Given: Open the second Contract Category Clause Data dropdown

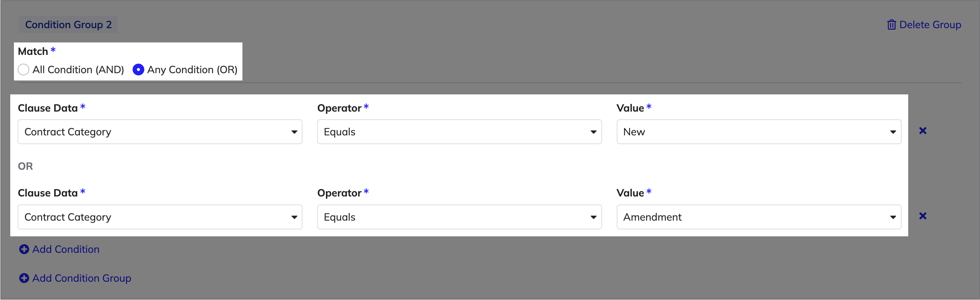Looking at the screenshot, I should point(160,217).
